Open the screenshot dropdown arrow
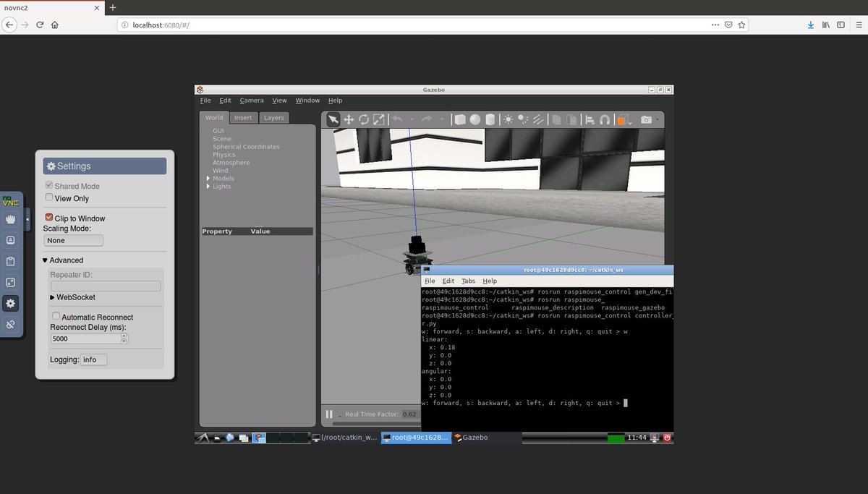Screen dimensions: 868x494 (657, 120)
